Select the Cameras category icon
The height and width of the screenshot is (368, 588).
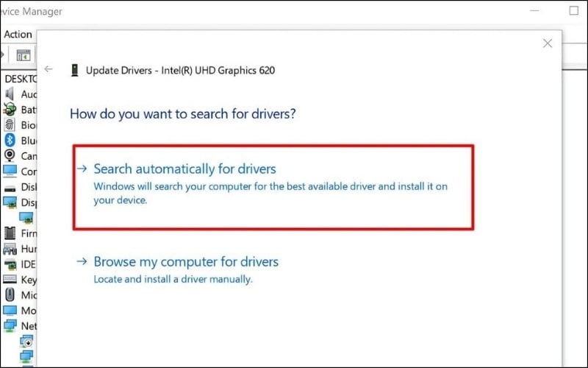[10, 155]
